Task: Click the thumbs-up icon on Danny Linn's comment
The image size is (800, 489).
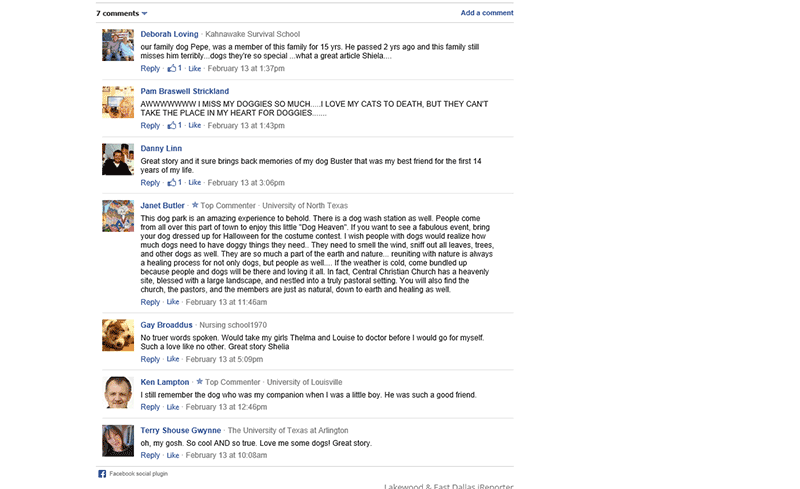Action: tap(171, 183)
